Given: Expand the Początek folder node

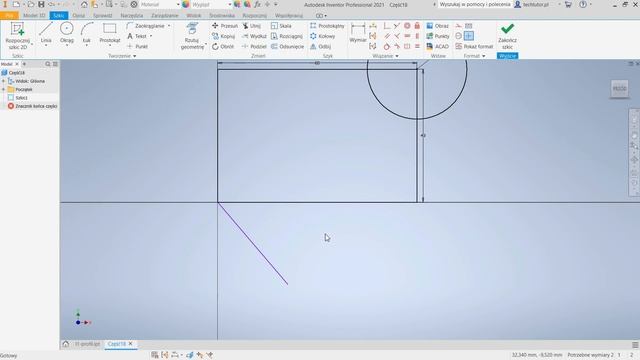Looking at the screenshot, I should [3, 89].
